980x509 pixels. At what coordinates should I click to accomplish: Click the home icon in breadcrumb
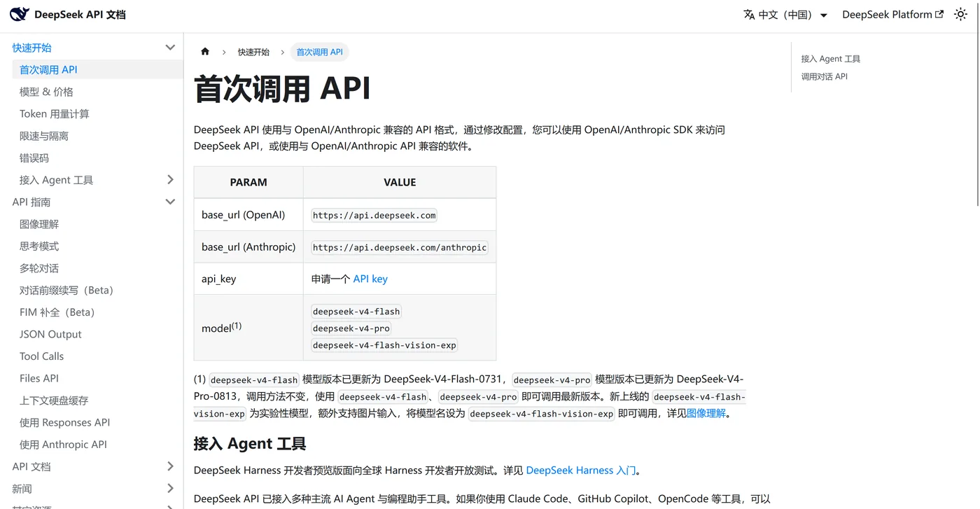click(x=205, y=52)
